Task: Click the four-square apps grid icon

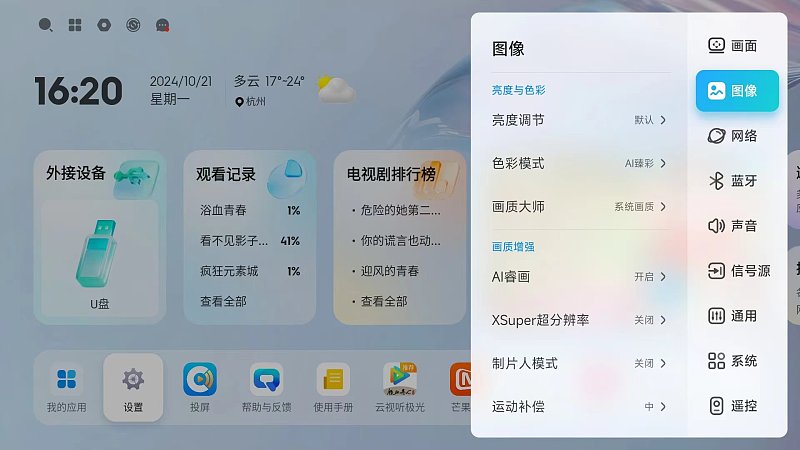Action: [75, 25]
